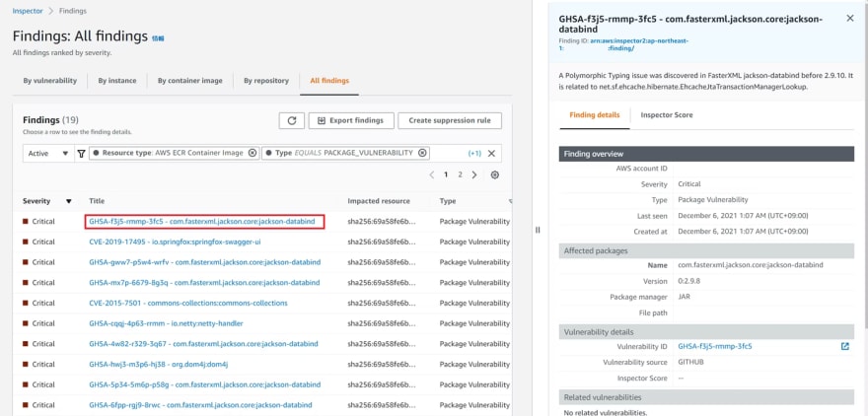This screenshot has height=416, width=868.
Task: Open finding GHSA-4w82-r329-3q67
Action: pos(204,343)
